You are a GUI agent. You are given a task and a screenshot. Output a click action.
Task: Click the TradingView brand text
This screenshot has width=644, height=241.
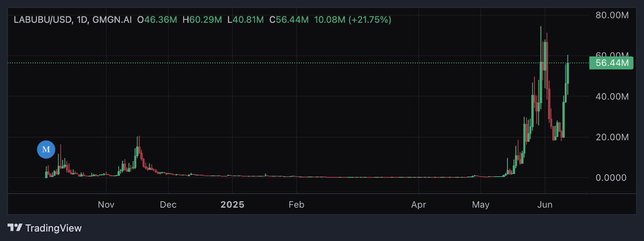click(x=54, y=228)
